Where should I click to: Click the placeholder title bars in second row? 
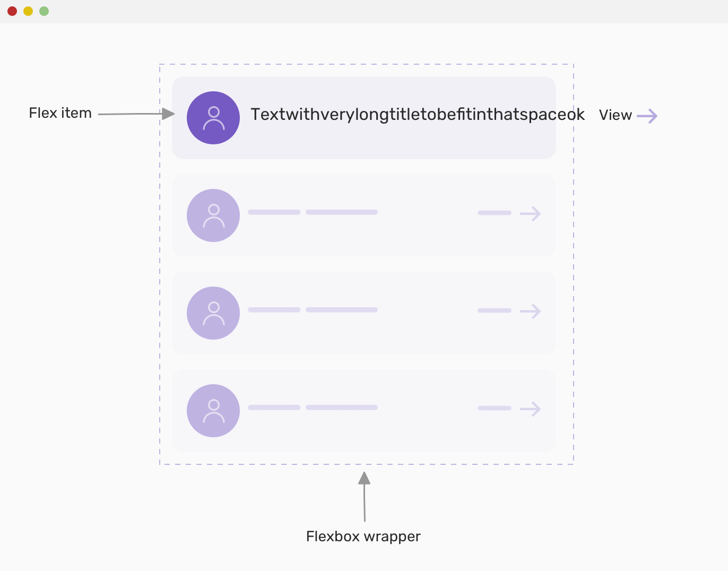click(x=313, y=212)
